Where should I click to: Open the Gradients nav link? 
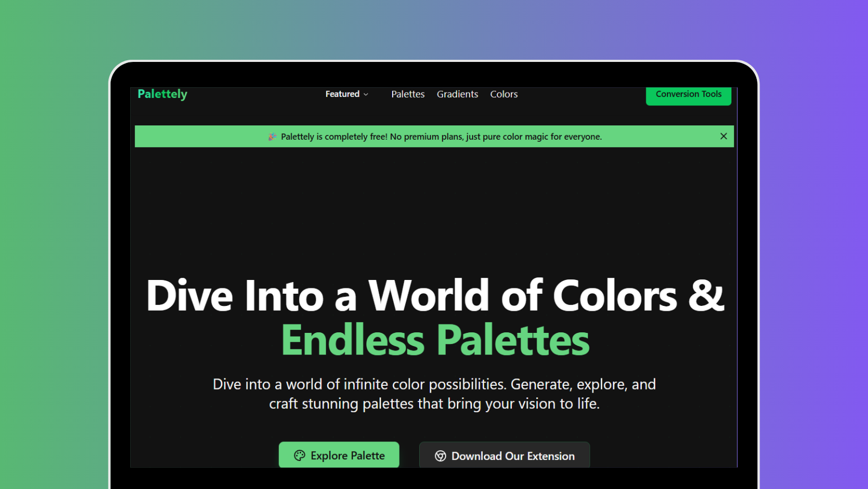click(457, 94)
